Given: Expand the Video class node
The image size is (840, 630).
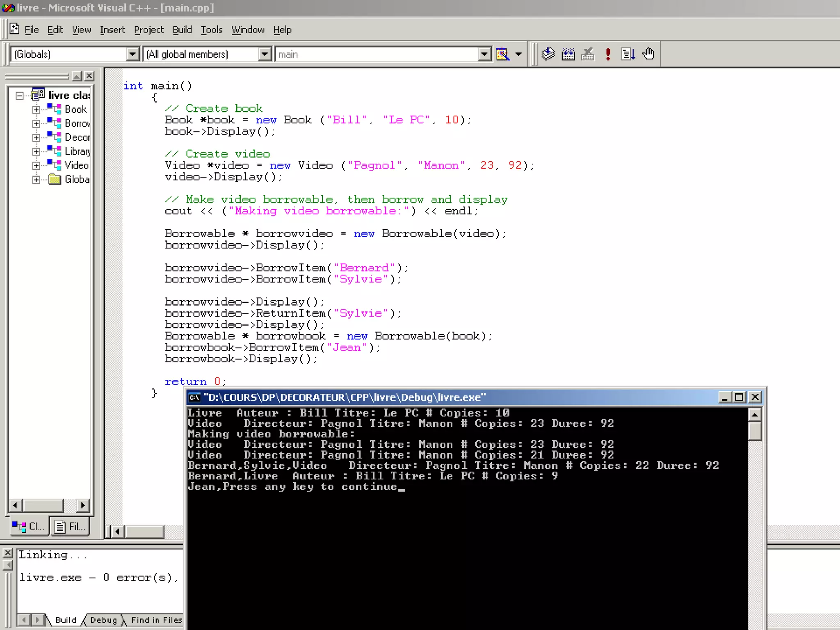Looking at the screenshot, I should 36,166.
